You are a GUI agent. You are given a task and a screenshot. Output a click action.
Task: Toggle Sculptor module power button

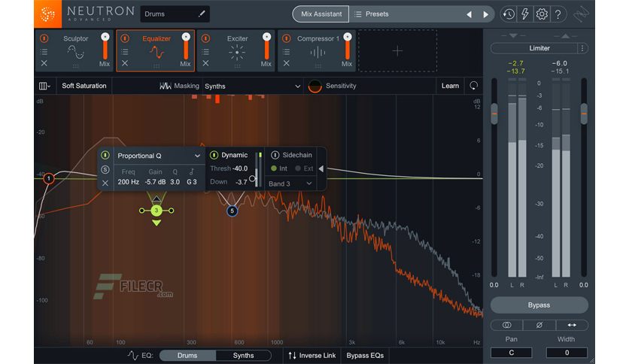tap(44, 38)
